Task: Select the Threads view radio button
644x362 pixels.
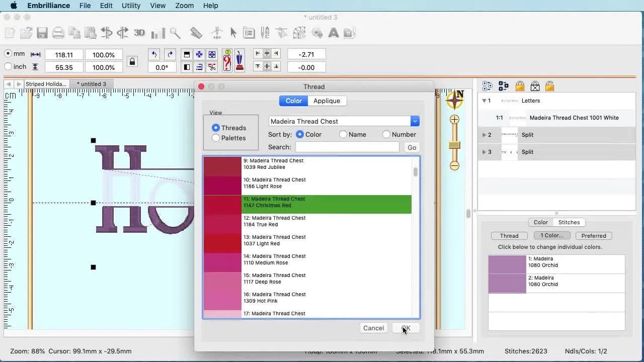Action: [216, 128]
